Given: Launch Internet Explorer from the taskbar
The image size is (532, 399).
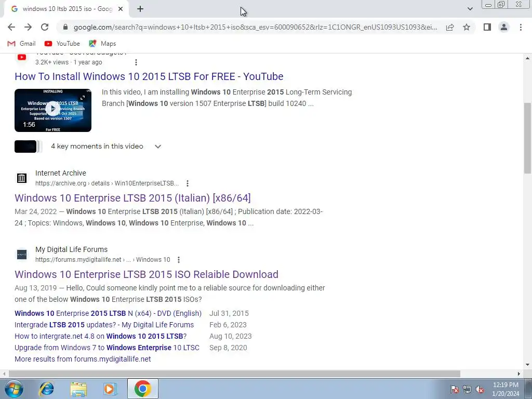Looking at the screenshot, I should (x=46, y=389).
